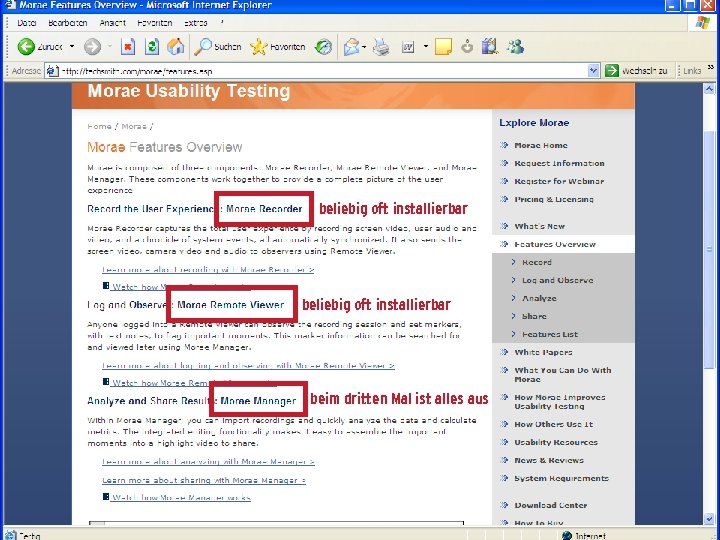Click the vertical scrollbar down arrow
Image resolution: width=720 pixels, height=540 pixels.
(709, 519)
